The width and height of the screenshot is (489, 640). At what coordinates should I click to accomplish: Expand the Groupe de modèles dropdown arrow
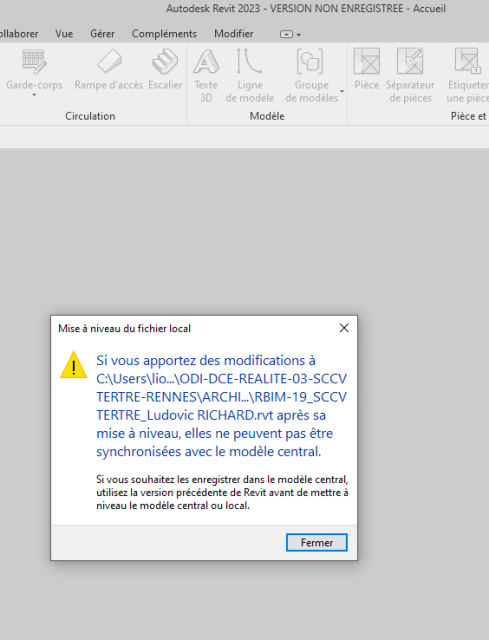pos(342,91)
